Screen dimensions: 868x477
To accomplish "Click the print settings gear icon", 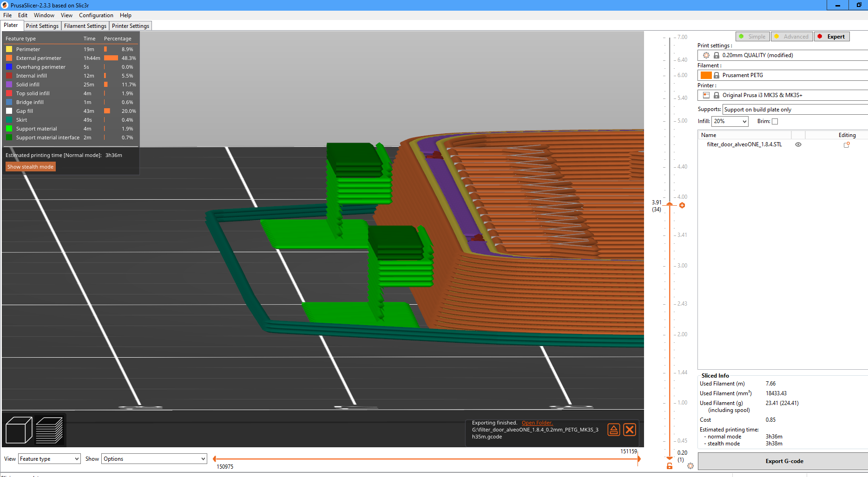I will tap(706, 55).
